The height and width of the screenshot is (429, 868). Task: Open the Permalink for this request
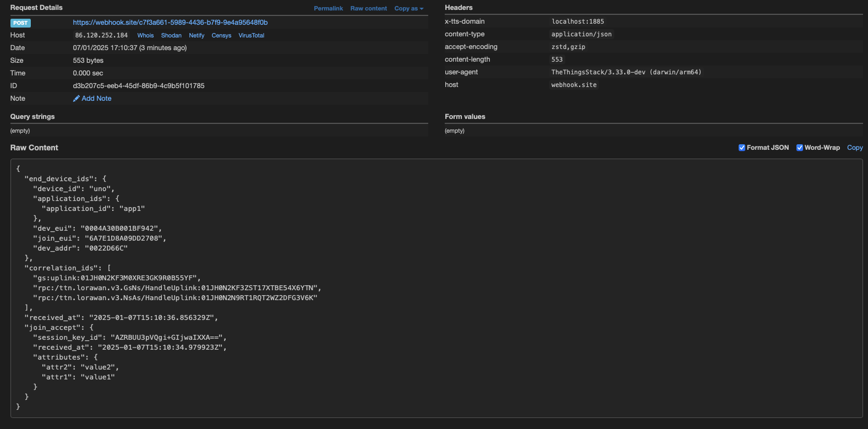(x=328, y=8)
